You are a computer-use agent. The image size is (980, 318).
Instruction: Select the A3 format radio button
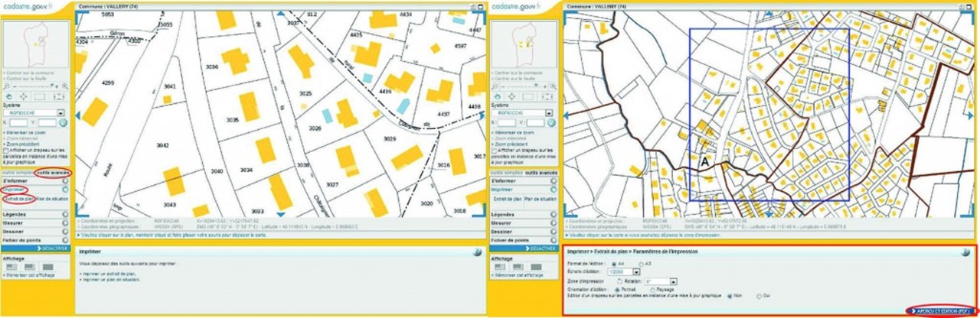pos(642,263)
